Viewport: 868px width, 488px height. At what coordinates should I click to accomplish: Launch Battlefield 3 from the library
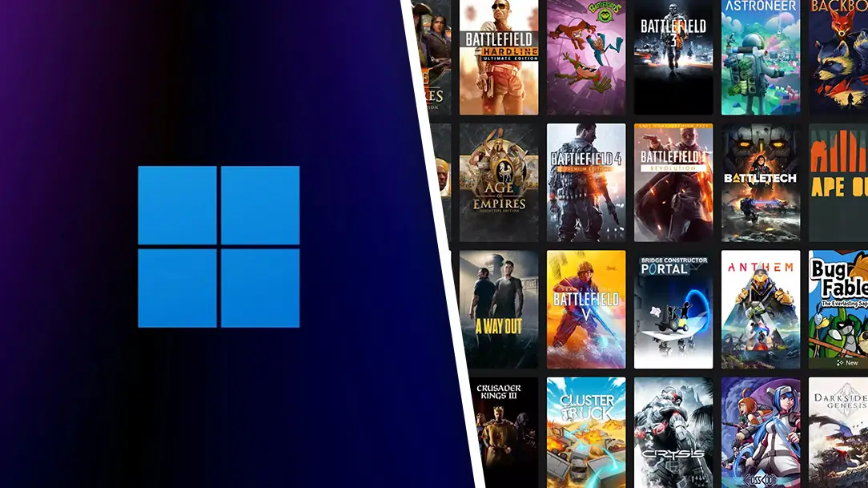pyautogui.click(x=673, y=56)
